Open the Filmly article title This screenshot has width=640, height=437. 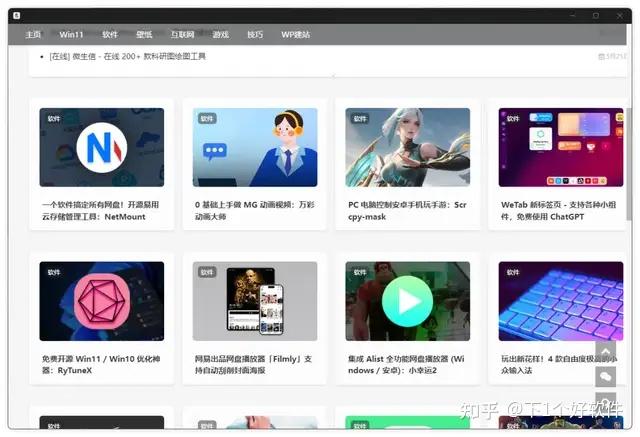point(253,364)
